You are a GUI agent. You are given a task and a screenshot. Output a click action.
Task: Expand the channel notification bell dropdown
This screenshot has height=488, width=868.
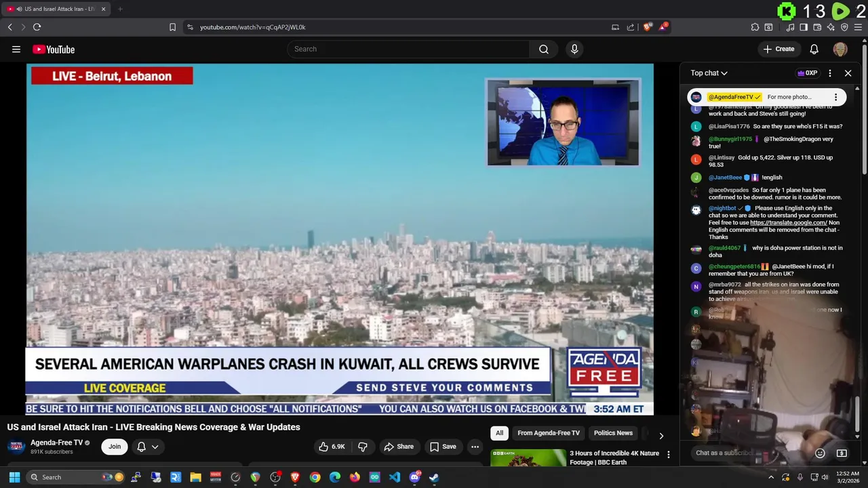(148, 447)
